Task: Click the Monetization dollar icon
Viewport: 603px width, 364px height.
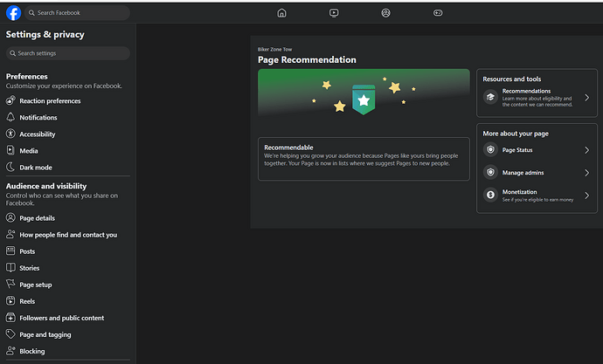Action: tap(490, 195)
